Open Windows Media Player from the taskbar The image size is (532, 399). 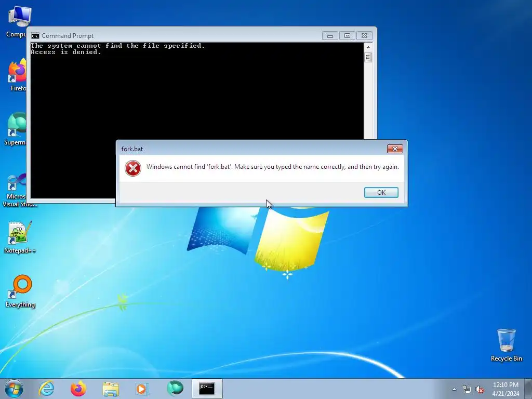(x=142, y=389)
